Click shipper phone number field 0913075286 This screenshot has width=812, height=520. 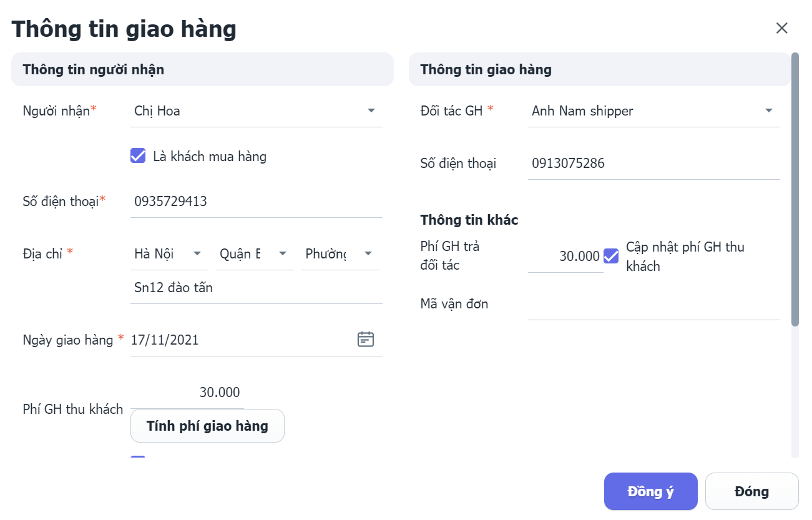point(653,164)
